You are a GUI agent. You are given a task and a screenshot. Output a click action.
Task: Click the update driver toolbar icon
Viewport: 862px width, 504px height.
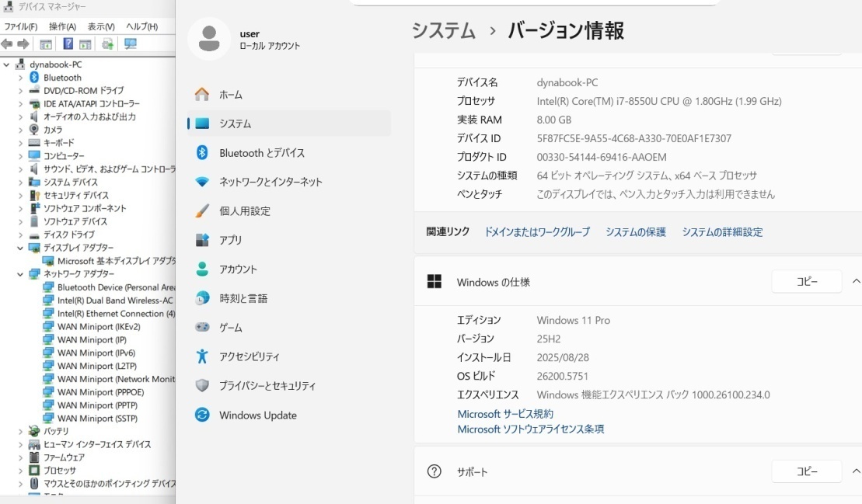coord(108,44)
